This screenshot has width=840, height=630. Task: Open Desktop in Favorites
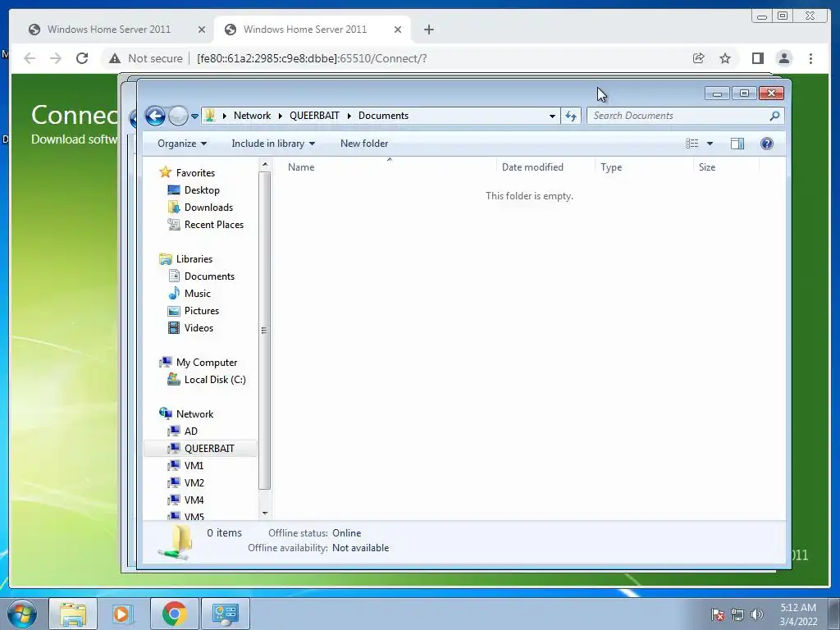202,190
